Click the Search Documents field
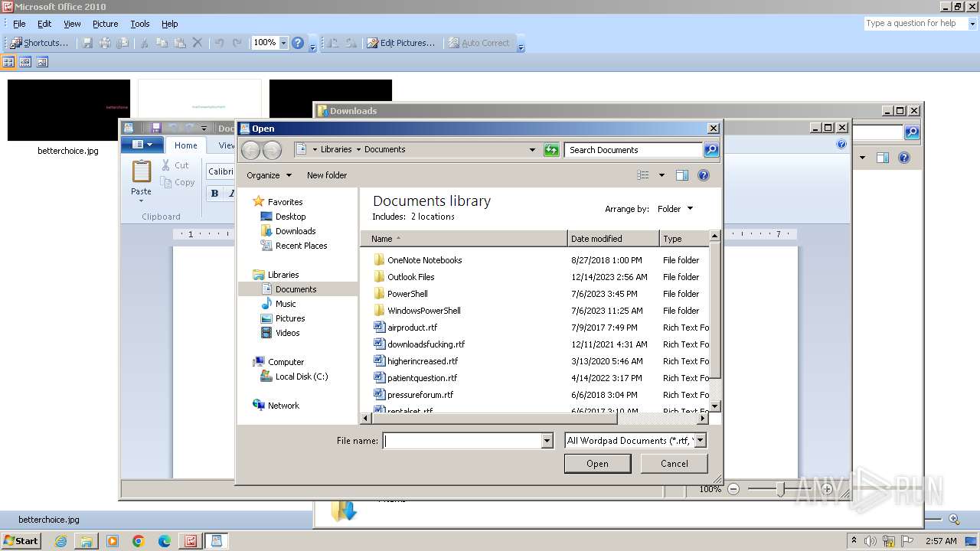Image resolution: width=980 pixels, height=551 pixels. click(x=633, y=150)
